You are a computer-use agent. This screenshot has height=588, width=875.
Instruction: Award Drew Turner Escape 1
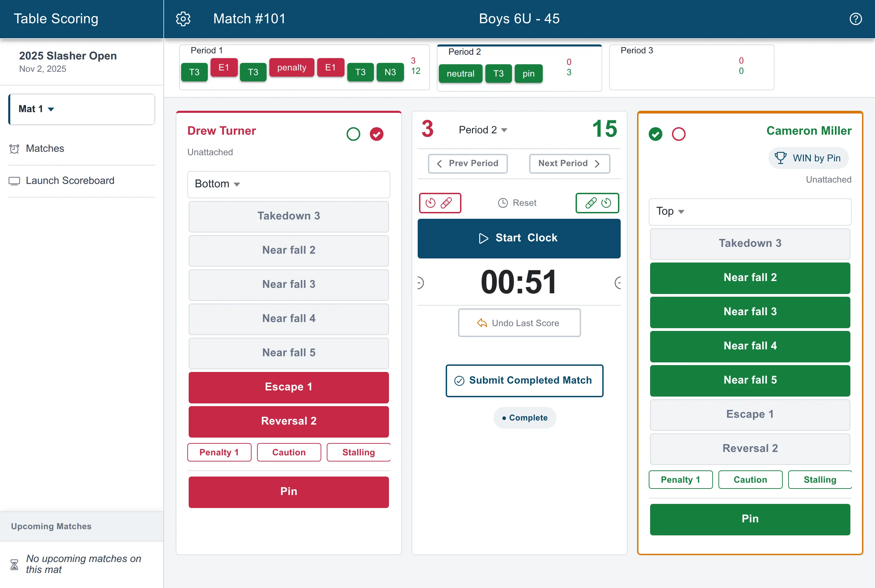click(289, 387)
